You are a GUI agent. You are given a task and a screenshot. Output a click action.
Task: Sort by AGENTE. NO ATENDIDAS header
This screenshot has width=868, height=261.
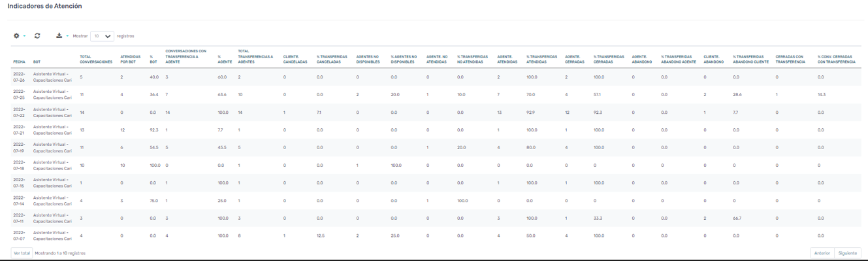(x=437, y=59)
